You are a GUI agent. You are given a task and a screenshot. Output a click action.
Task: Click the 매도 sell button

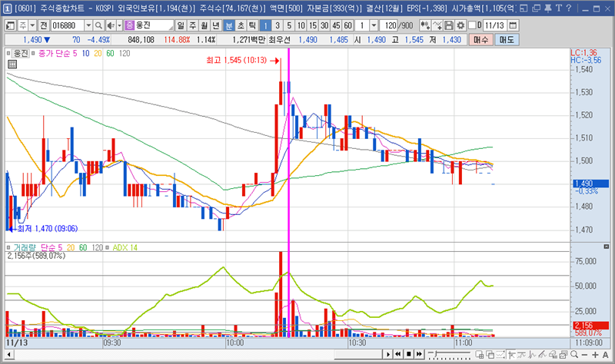(507, 39)
